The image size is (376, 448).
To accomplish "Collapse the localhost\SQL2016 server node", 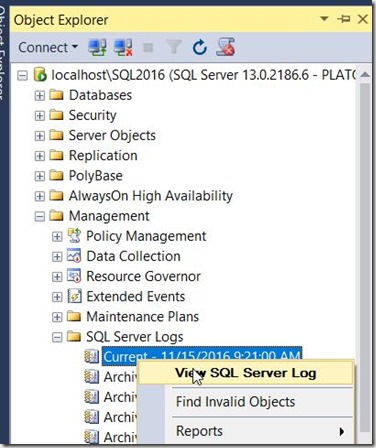I will point(22,76).
